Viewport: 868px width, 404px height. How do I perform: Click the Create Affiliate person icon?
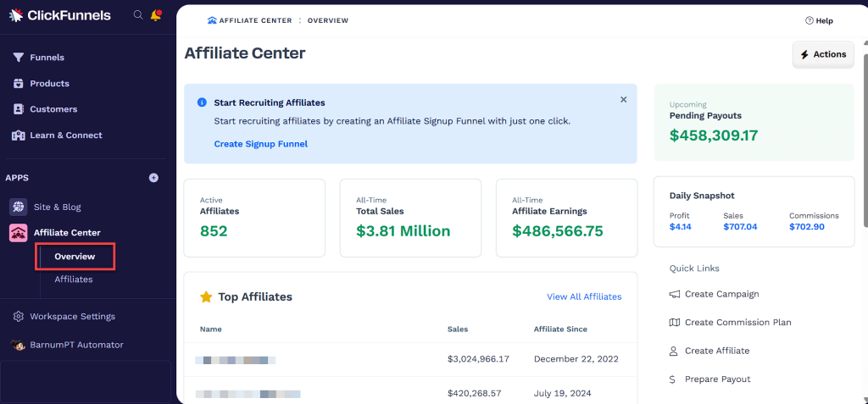pyautogui.click(x=674, y=351)
